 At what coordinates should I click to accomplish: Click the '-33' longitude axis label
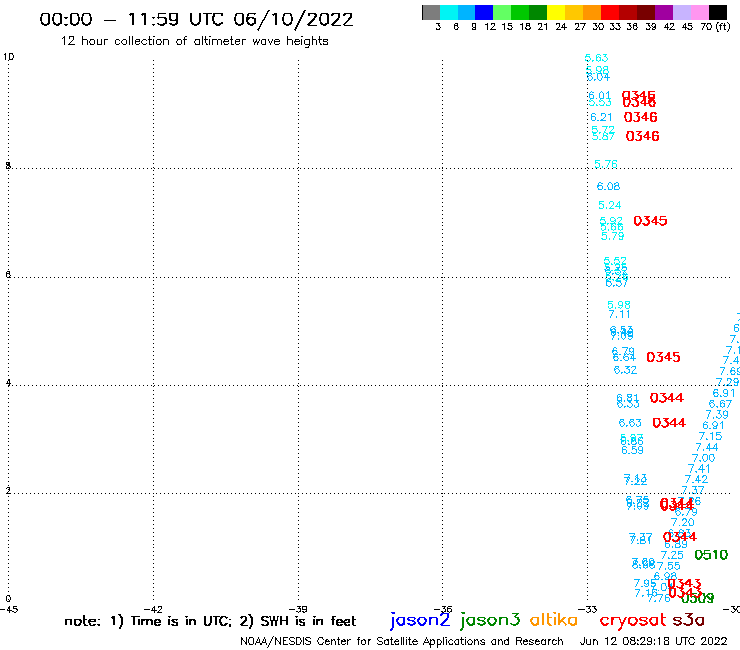(588, 609)
